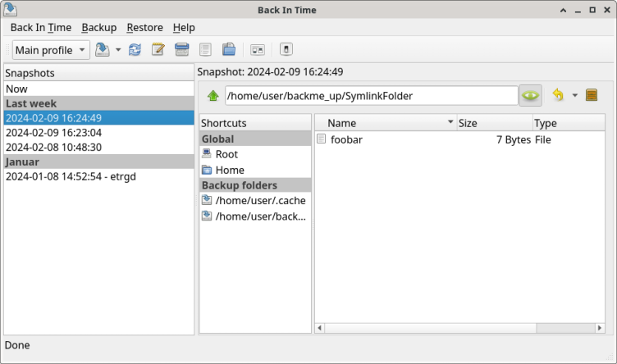Click the edit Snapshot Name icon
The image size is (617, 364).
tap(159, 50)
